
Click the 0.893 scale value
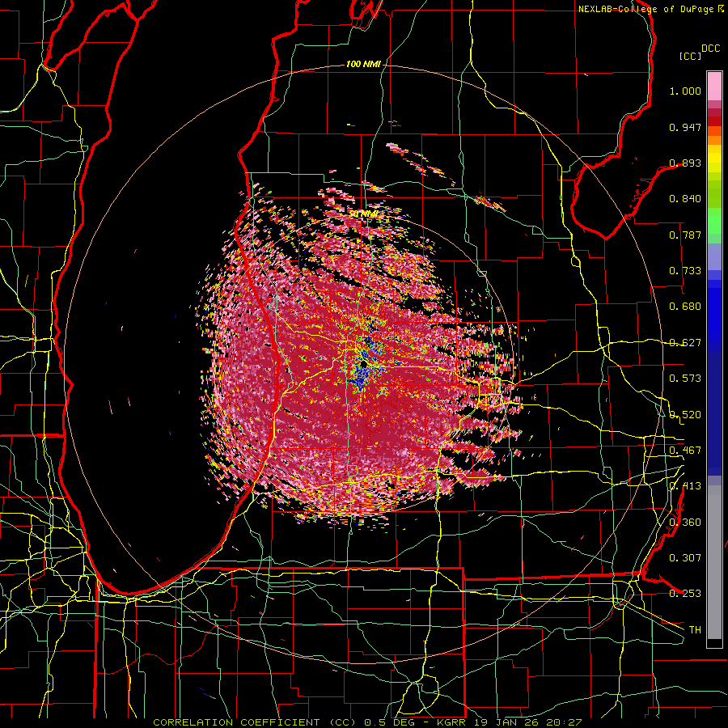click(685, 163)
